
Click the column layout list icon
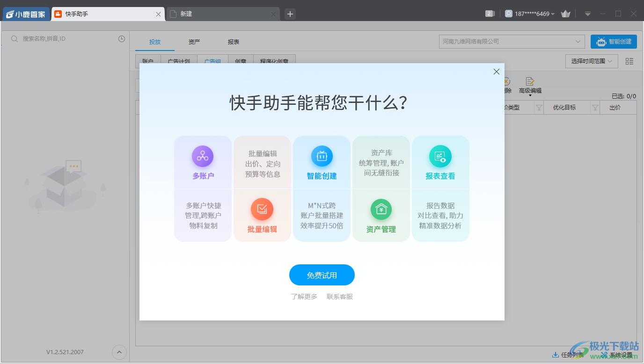point(629,61)
